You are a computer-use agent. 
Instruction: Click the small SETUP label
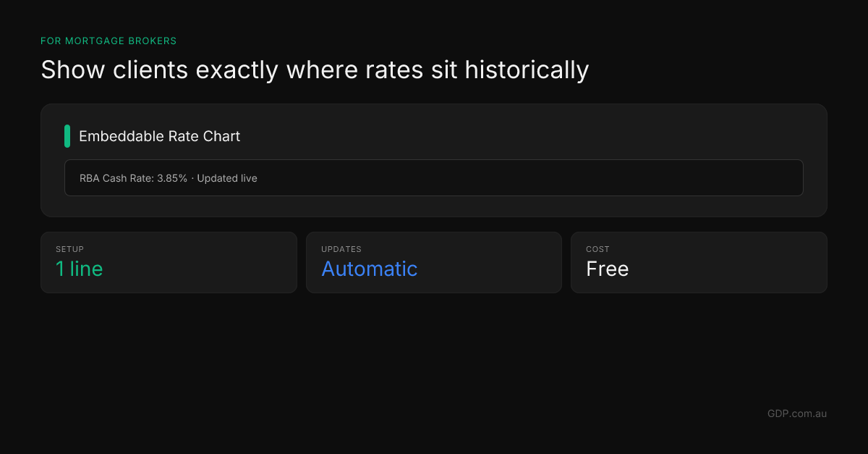[x=69, y=249]
